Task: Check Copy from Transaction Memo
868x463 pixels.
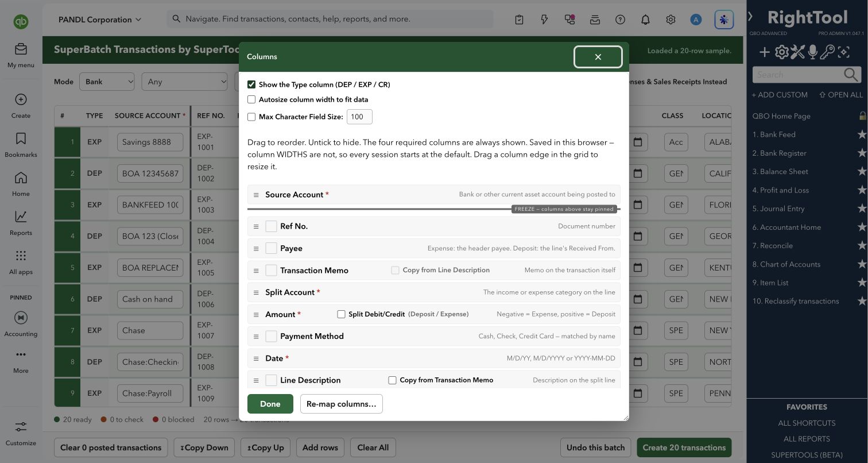Action: click(x=392, y=380)
